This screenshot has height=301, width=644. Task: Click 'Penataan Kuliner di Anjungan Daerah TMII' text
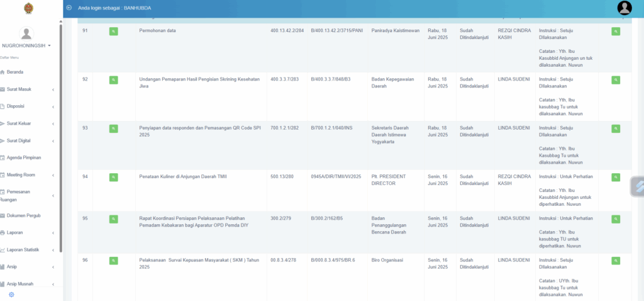click(x=182, y=176)
